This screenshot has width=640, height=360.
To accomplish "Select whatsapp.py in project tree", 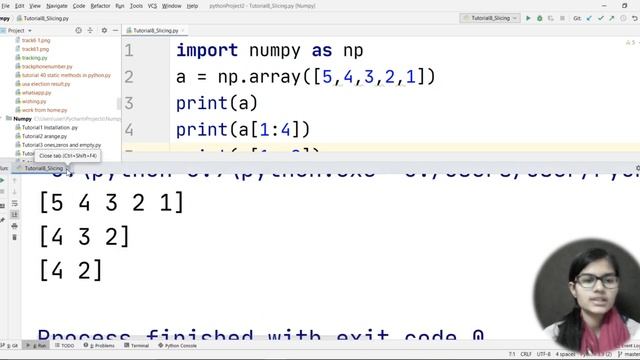I will [x=33, y=93].
